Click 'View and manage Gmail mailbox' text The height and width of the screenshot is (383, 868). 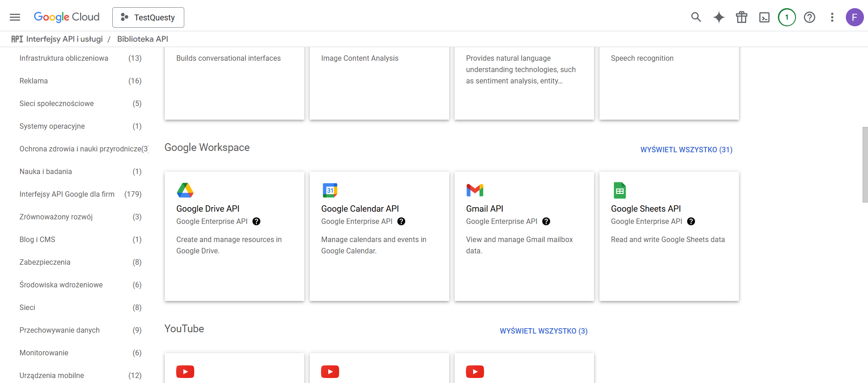coord(519,245)
